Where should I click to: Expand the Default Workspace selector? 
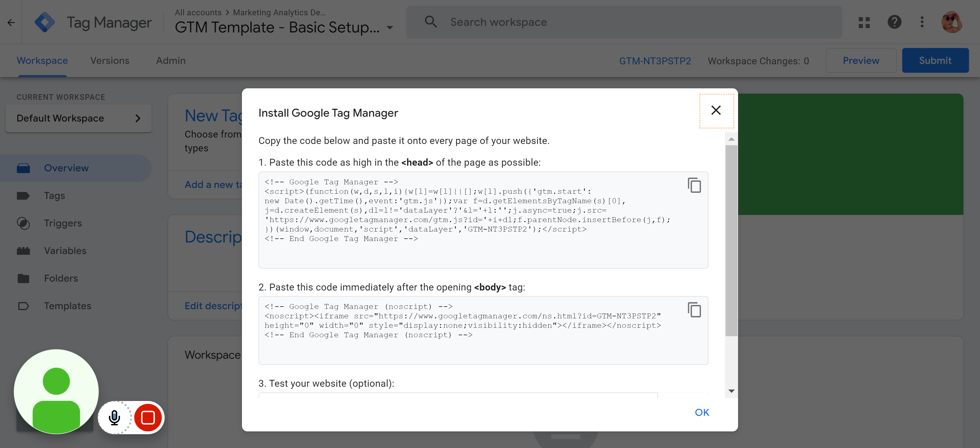click(x=79, y=118)
